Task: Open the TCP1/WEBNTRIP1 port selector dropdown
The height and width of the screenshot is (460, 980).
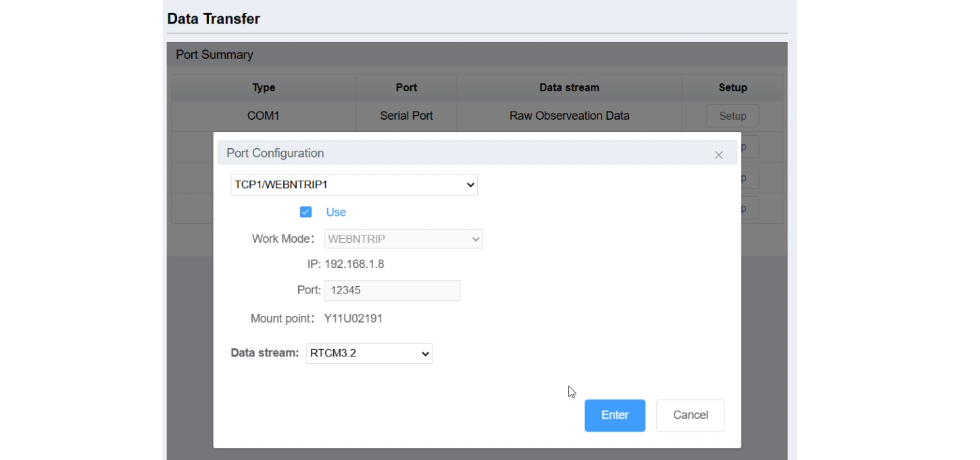Action: (354, 185)
